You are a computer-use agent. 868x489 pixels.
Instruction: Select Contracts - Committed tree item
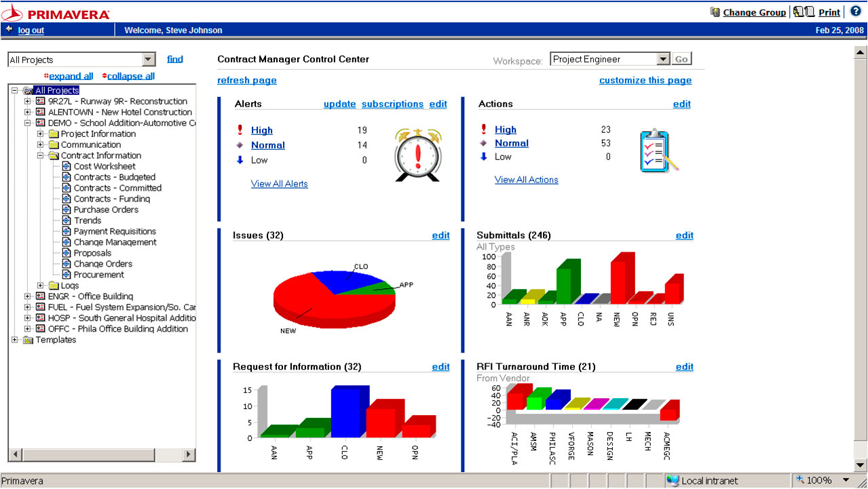coord(118,188)
